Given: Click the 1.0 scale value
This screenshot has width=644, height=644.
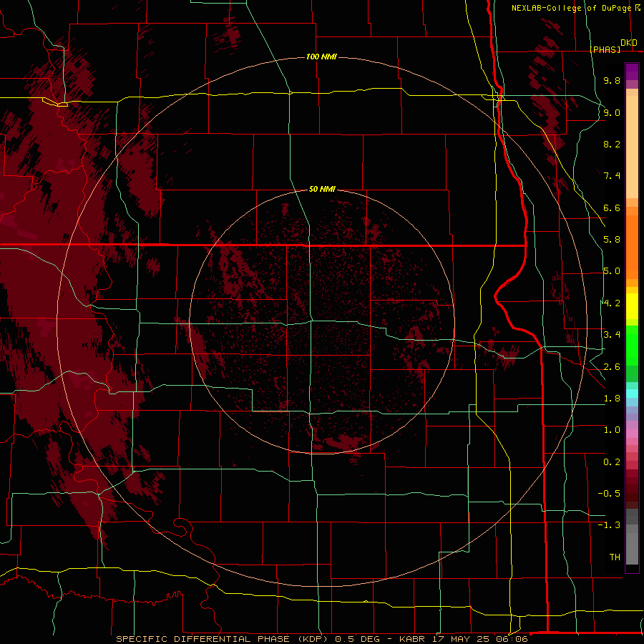Looking at the screenshot, I should [612, 430].
